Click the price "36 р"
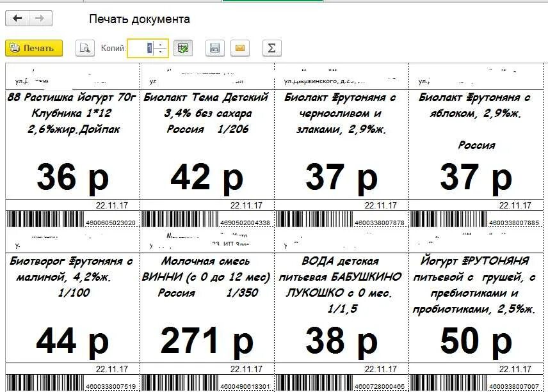The width and height of the screenshot is (548, 392). [73, 177]
